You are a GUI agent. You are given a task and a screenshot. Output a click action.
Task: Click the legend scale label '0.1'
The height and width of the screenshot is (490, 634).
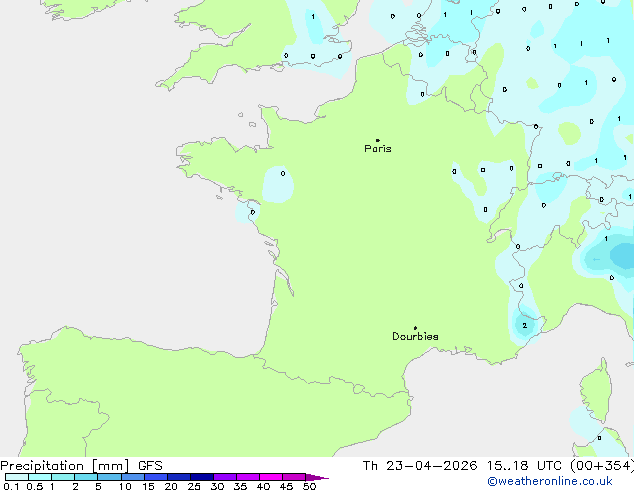[x=11, y=486]
